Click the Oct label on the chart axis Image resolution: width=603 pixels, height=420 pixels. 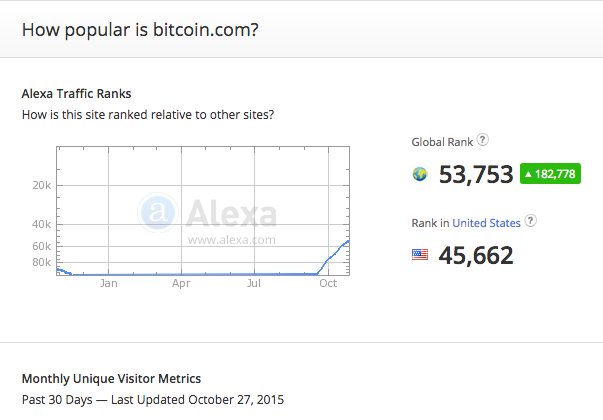328,283
